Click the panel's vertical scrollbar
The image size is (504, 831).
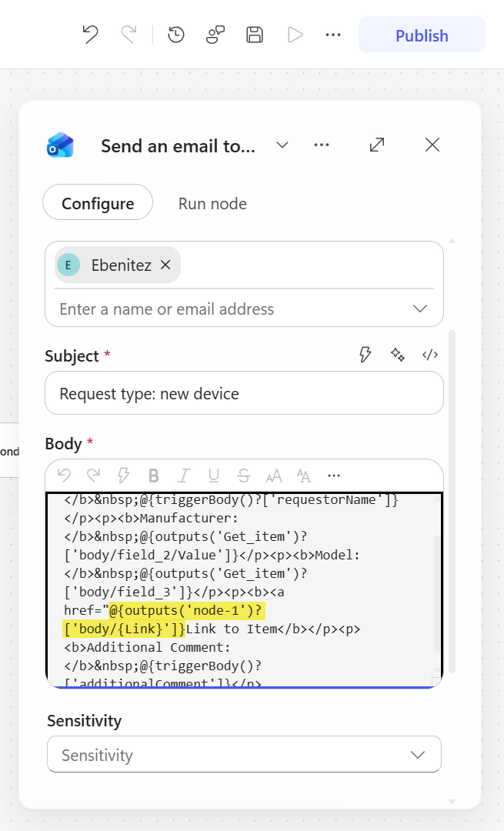[452, 502]
